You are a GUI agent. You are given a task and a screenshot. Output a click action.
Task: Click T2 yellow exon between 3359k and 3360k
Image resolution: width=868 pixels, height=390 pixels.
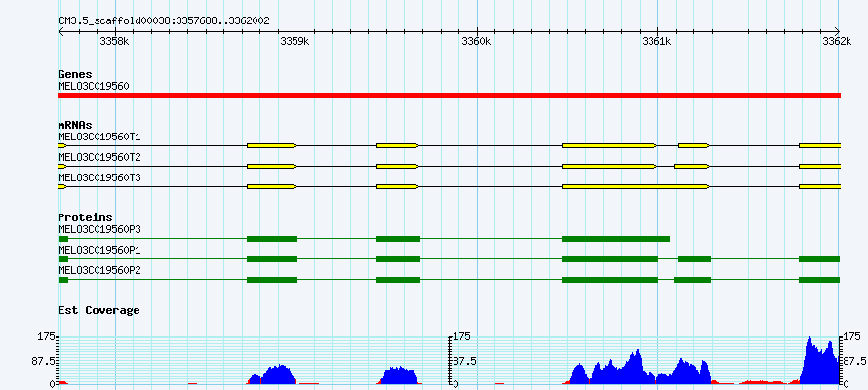click(x=398, y=166)
